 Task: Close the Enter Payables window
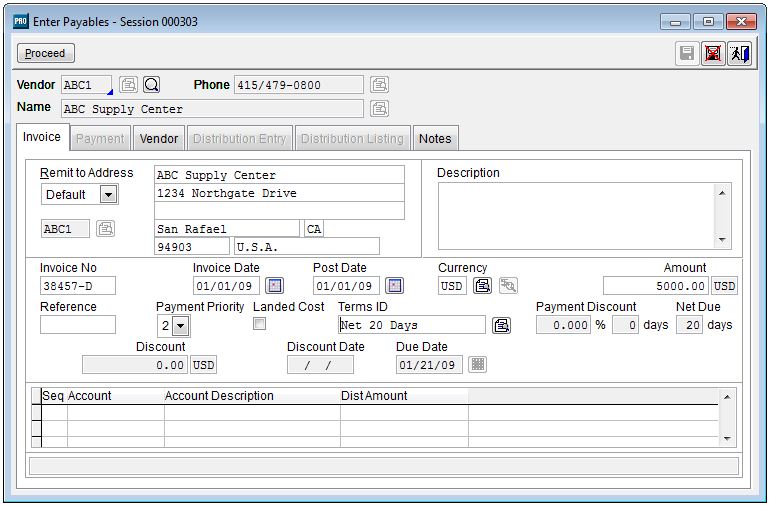pyautogui.click(x=741, y=22)
